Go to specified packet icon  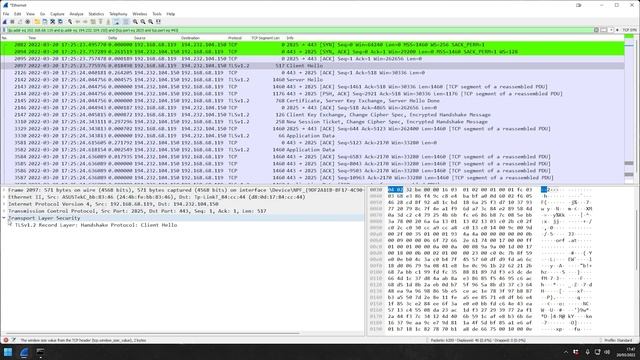click(93, 22)
